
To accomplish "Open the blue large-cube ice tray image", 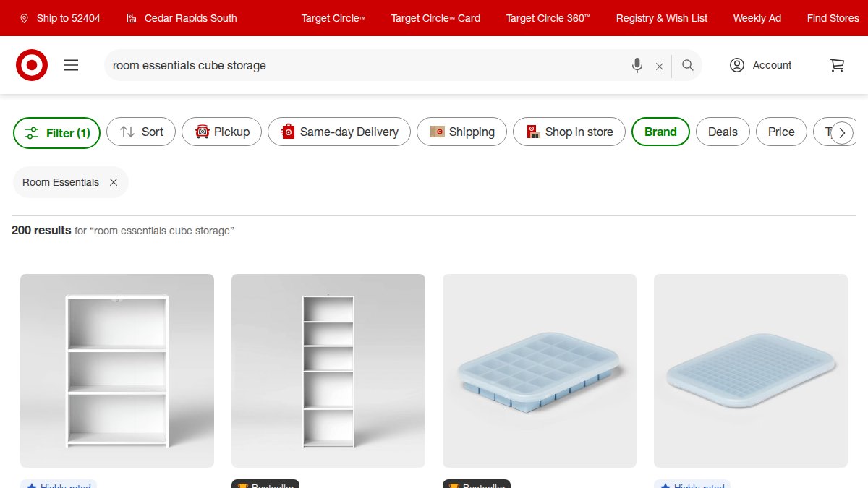I will pyautogui.click(x=540, y=371).
